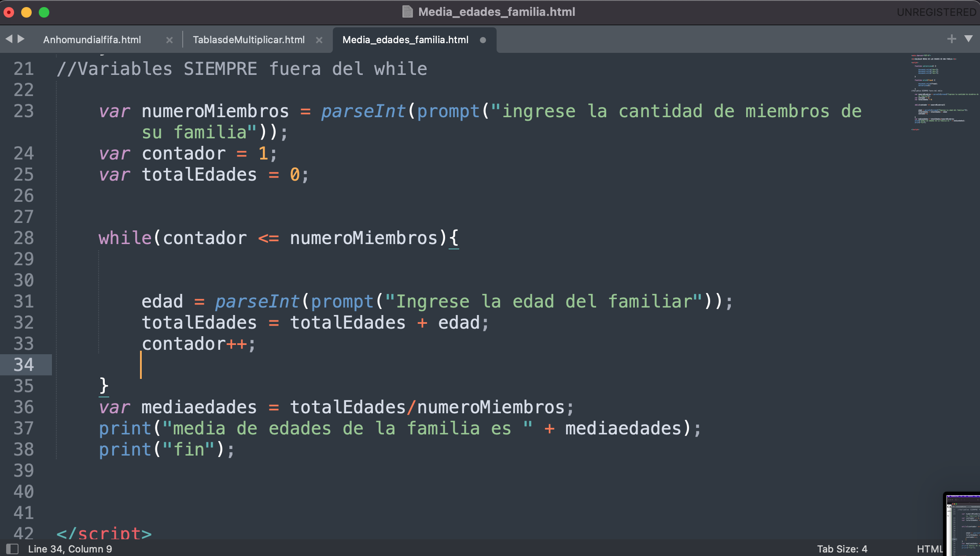The image size is (980, 556).
Task: Click line number 28 in the gutter
Action: point(24,238)
